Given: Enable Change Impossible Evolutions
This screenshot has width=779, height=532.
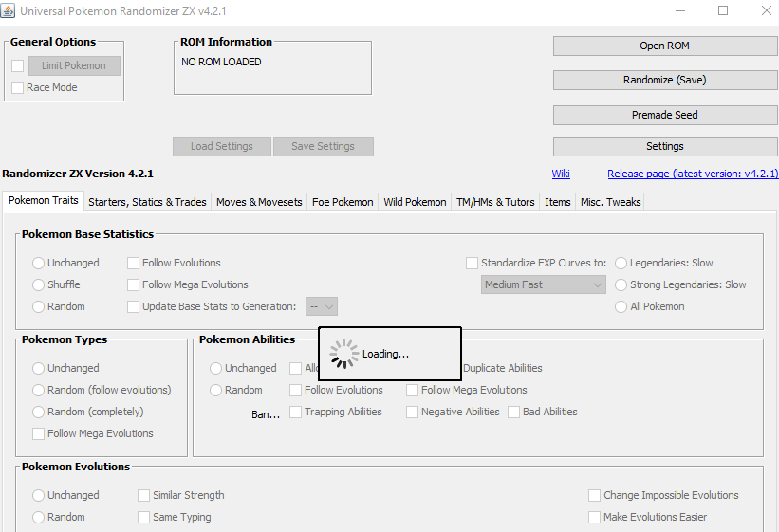Looking at the screenshot, I should 594,495.
